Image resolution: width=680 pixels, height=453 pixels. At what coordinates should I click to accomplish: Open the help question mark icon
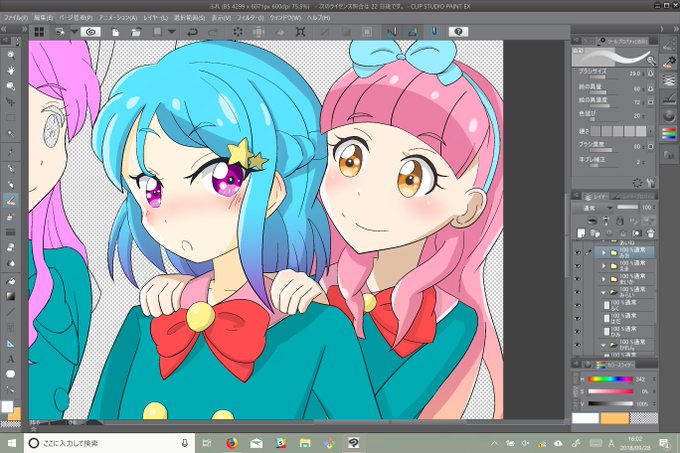pos(458,32)
